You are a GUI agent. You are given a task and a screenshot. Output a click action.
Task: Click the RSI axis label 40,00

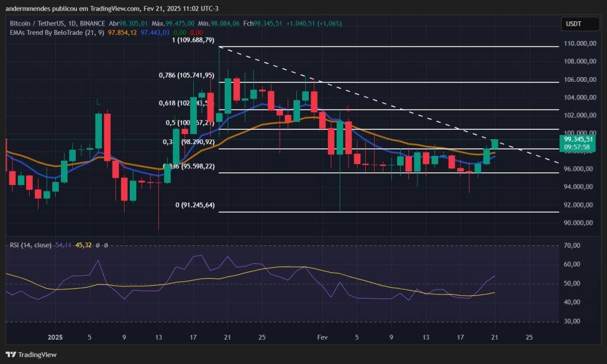coord(572,302)
